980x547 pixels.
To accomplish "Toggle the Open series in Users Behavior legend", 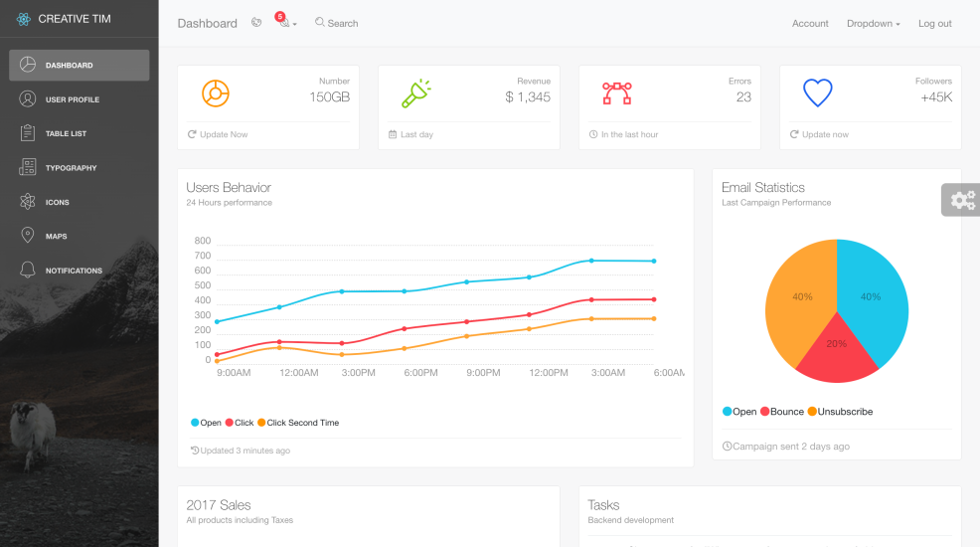I will [x=207, y=423].
